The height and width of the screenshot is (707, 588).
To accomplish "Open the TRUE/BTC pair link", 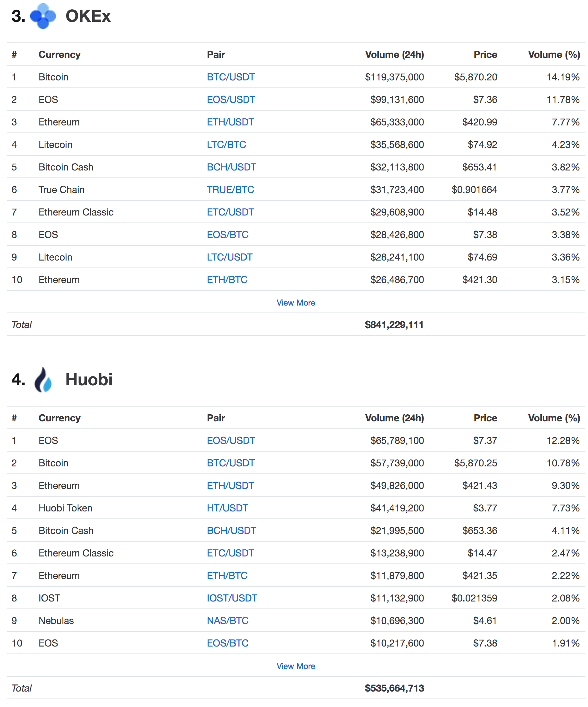I will pyautogui.click(x=230, y=189).
